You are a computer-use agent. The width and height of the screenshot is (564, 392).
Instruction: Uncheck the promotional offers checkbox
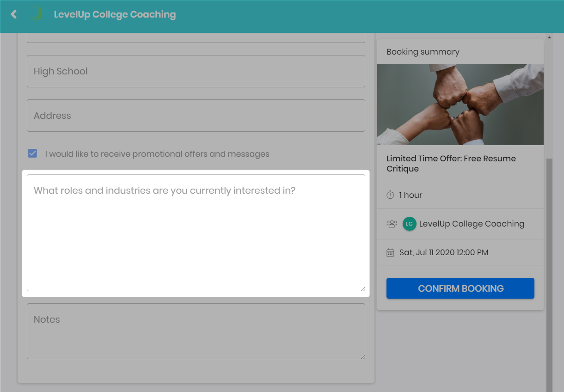pos(32,153)
